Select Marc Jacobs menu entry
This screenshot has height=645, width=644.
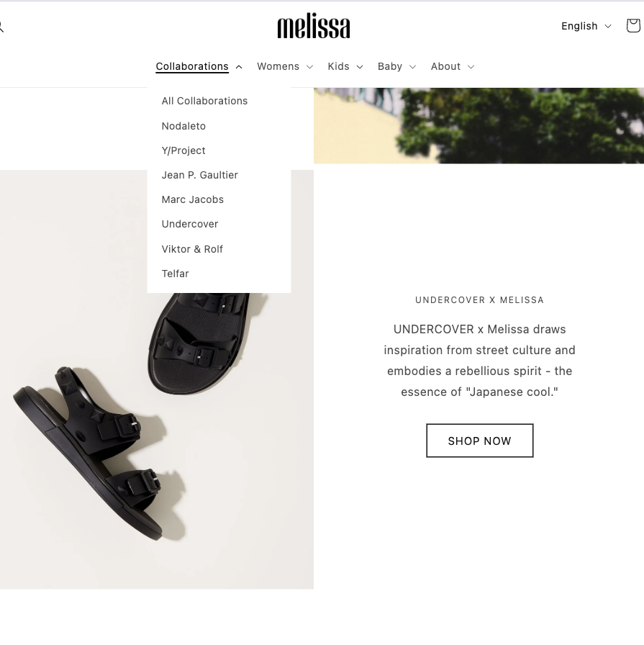[x=192, y=199]
